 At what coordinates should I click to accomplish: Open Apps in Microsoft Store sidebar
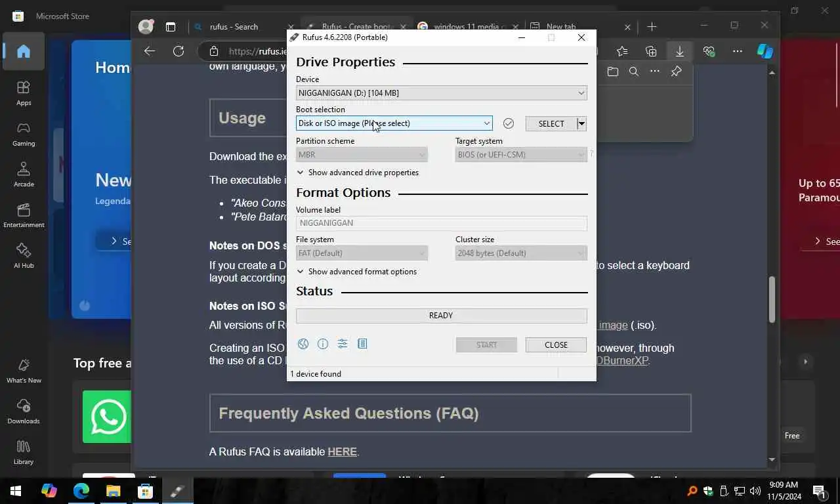point(24,93)
